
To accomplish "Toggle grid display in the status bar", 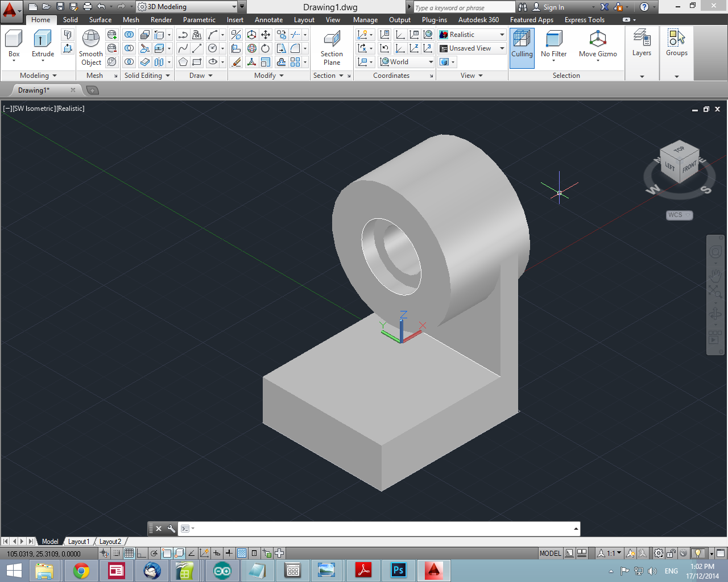I will click(130, 552).
